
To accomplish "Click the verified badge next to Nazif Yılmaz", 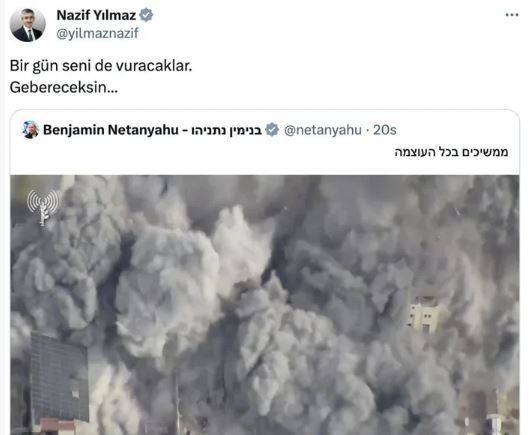I will tap(146, 15).
